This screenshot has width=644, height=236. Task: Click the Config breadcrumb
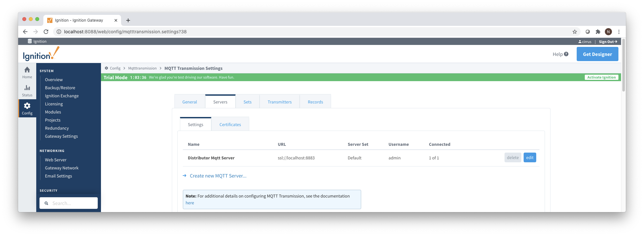pos(115,68)
